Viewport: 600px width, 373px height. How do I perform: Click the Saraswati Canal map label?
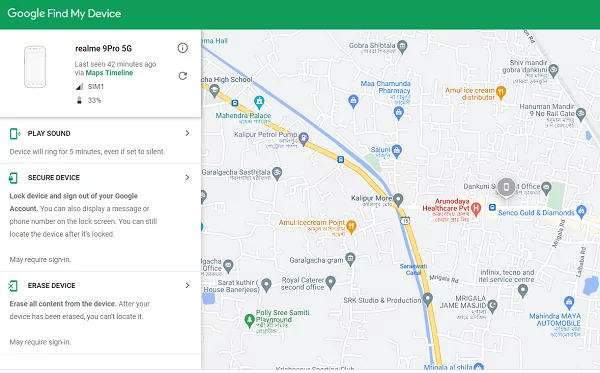coord(413,269)
